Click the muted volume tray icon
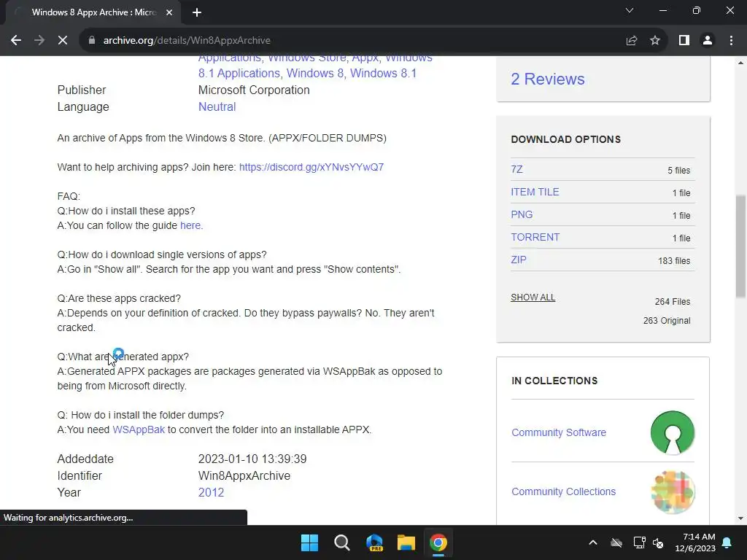This screenshot has width=747, height=560. [658, 542]
